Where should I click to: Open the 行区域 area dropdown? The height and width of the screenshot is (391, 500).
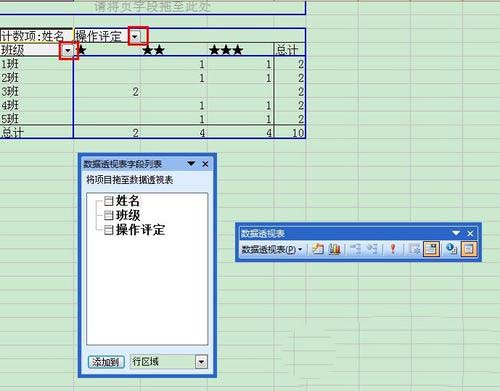(x=201, y=362)
